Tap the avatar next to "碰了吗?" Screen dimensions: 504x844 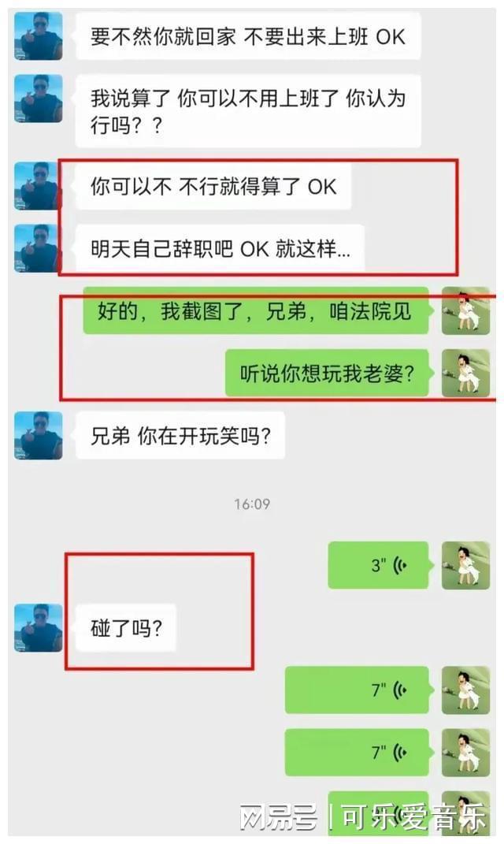[x=38, y=627]
